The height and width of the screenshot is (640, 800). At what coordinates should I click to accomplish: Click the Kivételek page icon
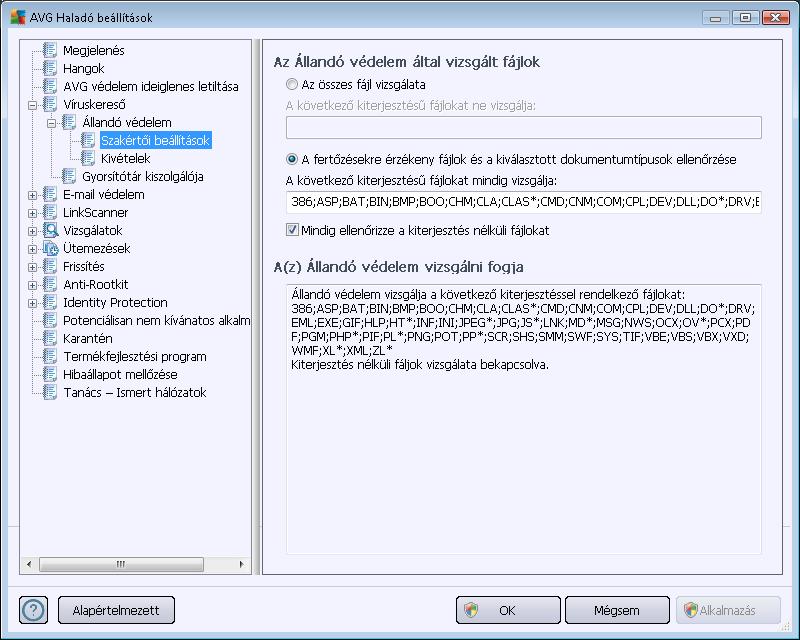[88, 158]
